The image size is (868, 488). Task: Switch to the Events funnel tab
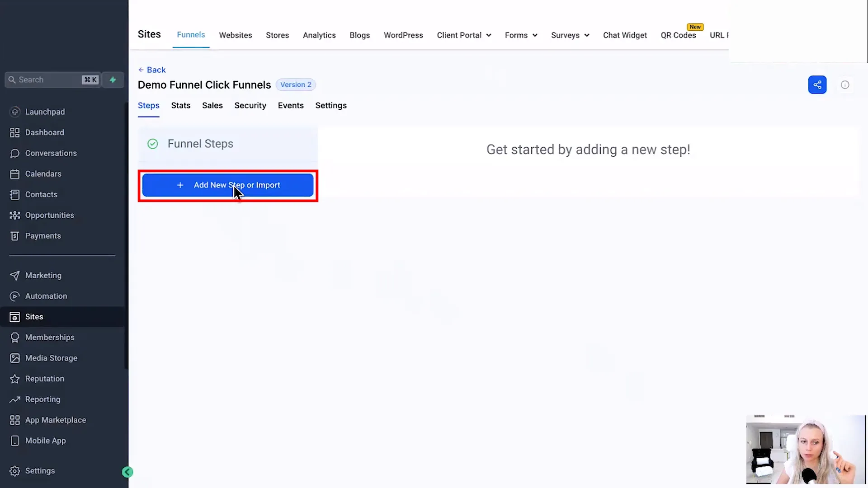click(x=291, y=105)
